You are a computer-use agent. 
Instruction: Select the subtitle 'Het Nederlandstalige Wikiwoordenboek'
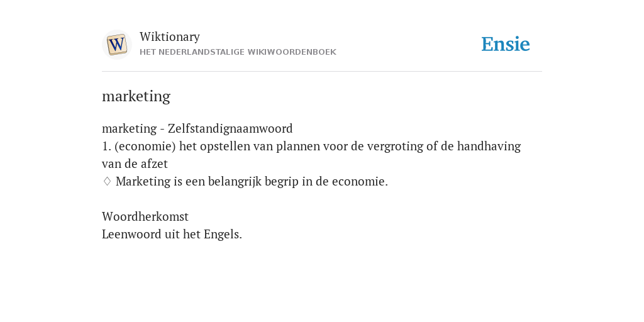point(238,52)
